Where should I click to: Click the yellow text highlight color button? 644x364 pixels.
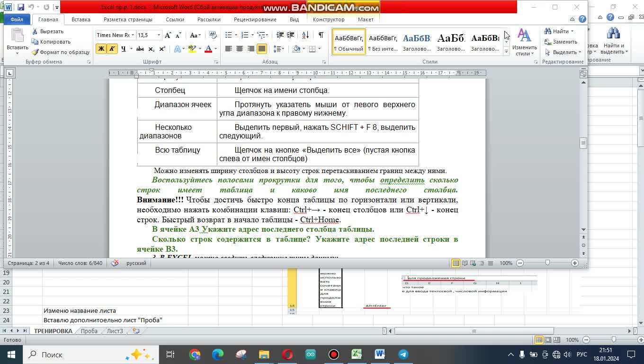[x=192, y=49]
